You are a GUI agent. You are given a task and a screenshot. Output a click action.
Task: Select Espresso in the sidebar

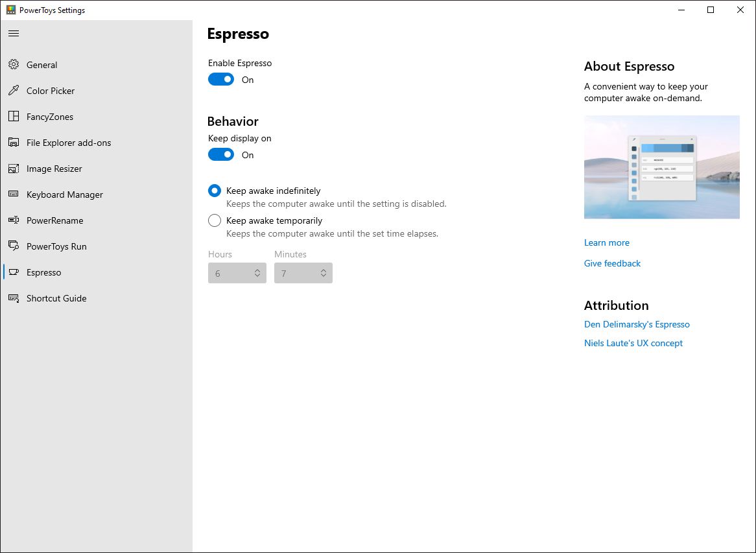point(97,272)
